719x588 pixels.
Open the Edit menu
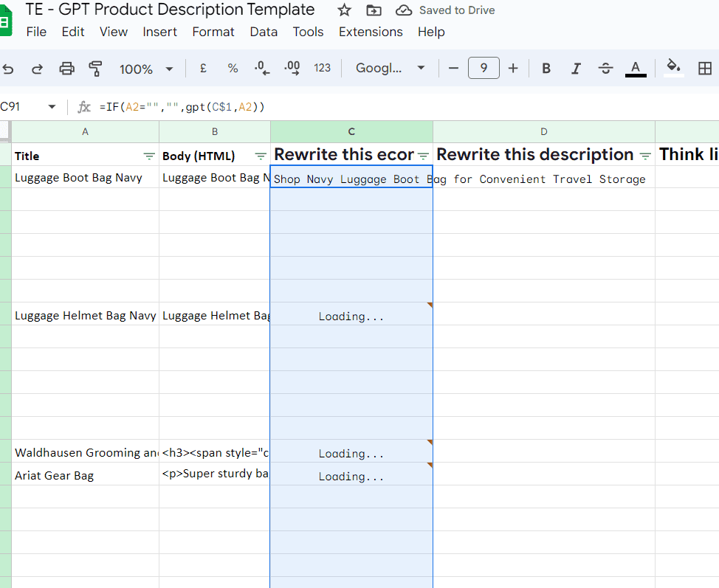(73, 32)
